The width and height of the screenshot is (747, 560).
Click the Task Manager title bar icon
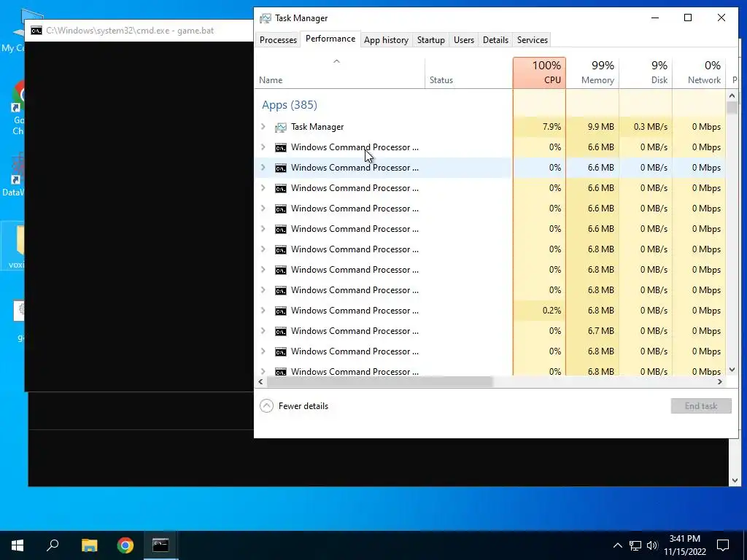266,18
